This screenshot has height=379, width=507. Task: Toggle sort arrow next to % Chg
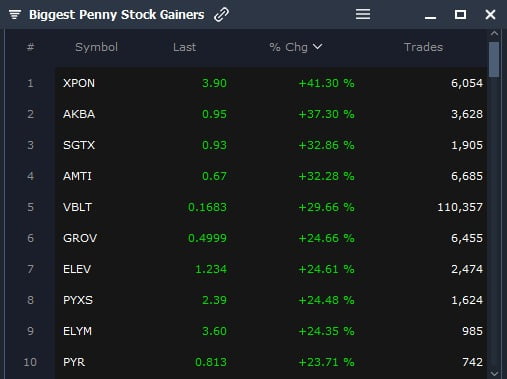pos(317,47)
